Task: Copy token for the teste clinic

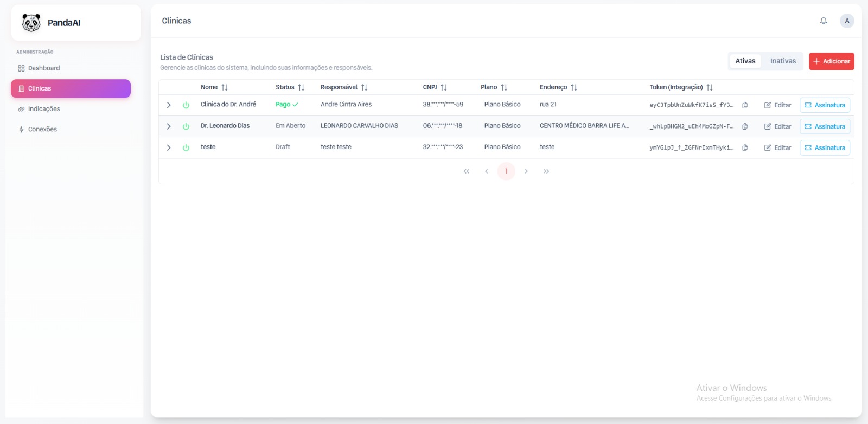Action: pyautogui.click(x=745, y=147)
